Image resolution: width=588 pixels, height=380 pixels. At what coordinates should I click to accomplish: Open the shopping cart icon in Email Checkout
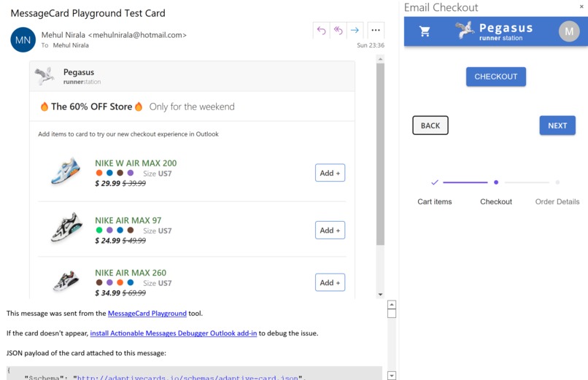click(x=425, y=31)
